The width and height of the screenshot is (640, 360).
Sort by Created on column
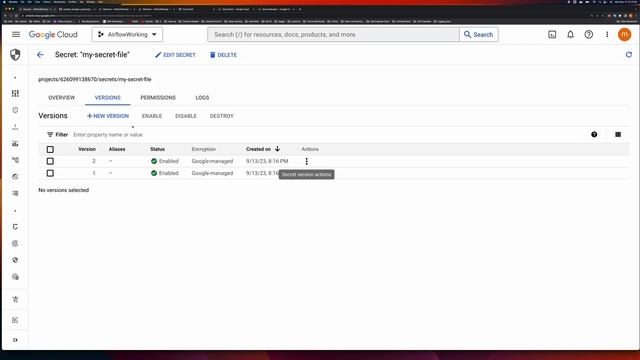[263, 149]
